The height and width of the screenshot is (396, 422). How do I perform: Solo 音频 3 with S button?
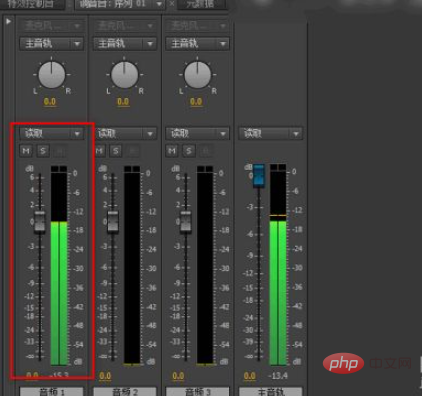tap(189, 151)
